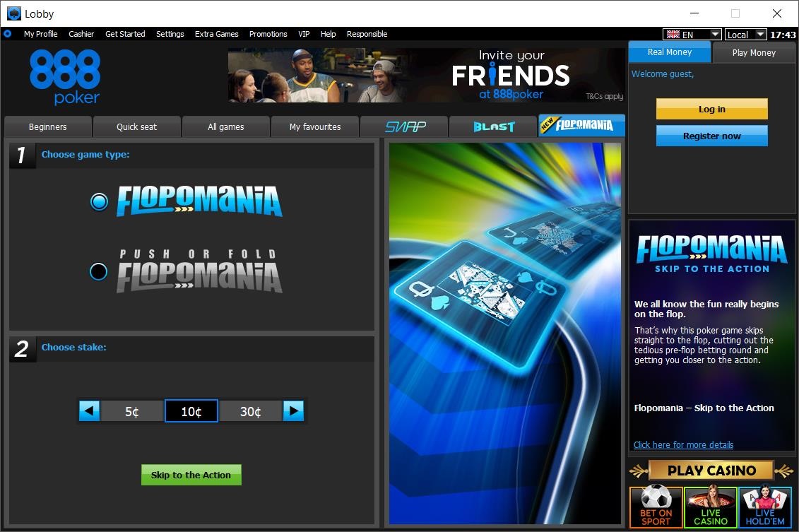Click the Flopomania Skip to the Action promo

(x=712, y=336)
